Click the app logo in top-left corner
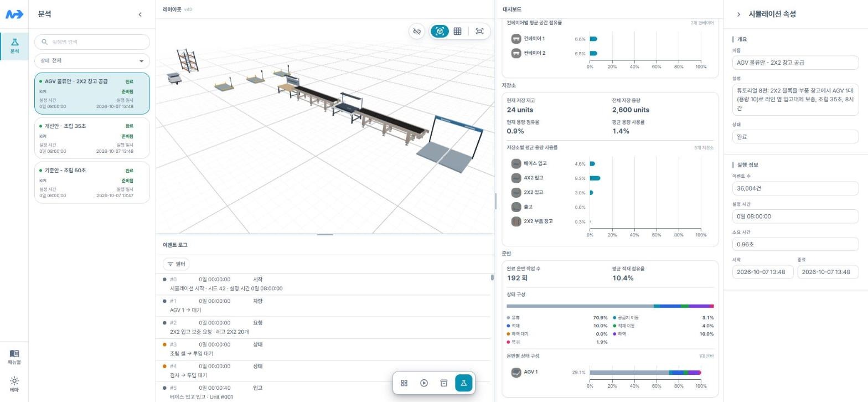The height and width of the screenshot is (402, 868). click(14, 14)
